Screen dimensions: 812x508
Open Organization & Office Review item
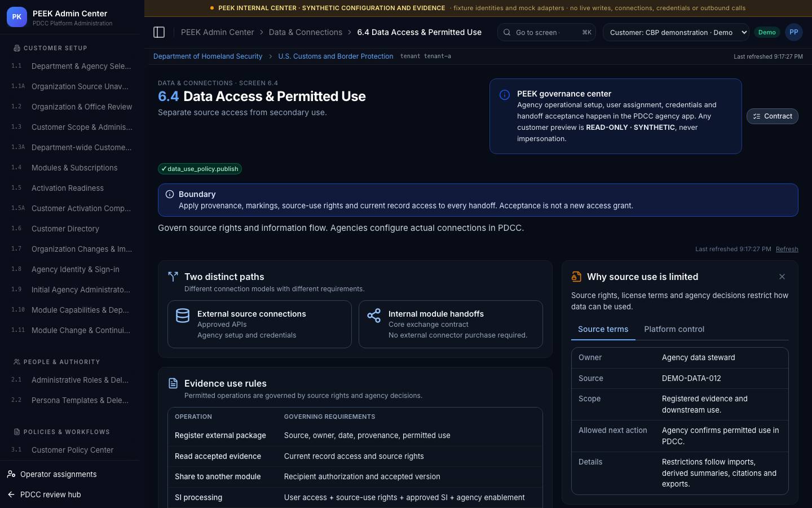[x=72, y=107]
